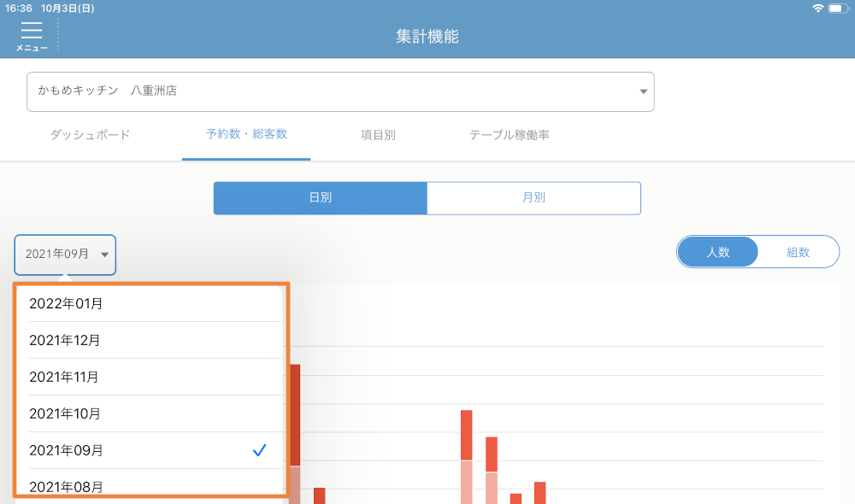Switch to the テーブル稼働率 tab
This screenshot has height=504, width=855.
[x=509, y=135]
